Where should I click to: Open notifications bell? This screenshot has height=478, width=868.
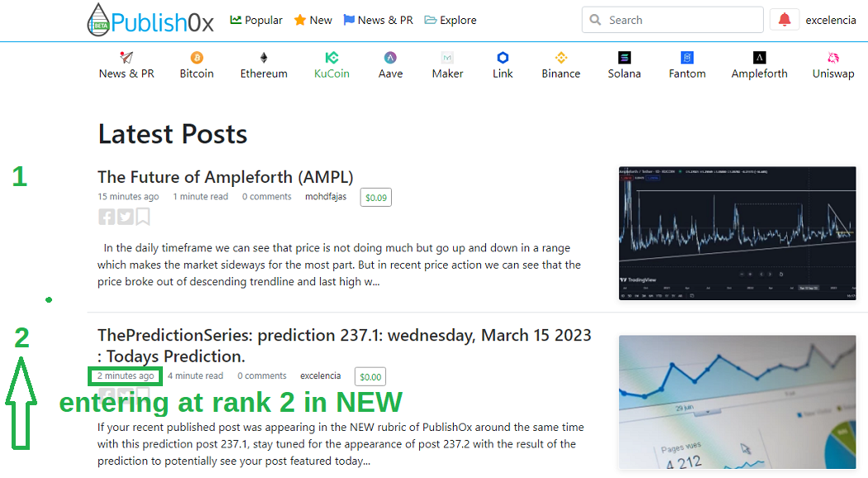(x=785, y=20)
